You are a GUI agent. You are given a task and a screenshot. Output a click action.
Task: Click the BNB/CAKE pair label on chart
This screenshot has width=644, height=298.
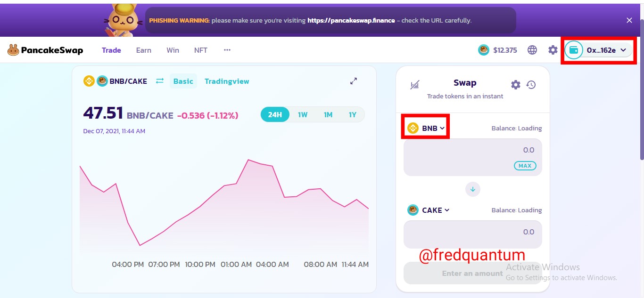128,81
